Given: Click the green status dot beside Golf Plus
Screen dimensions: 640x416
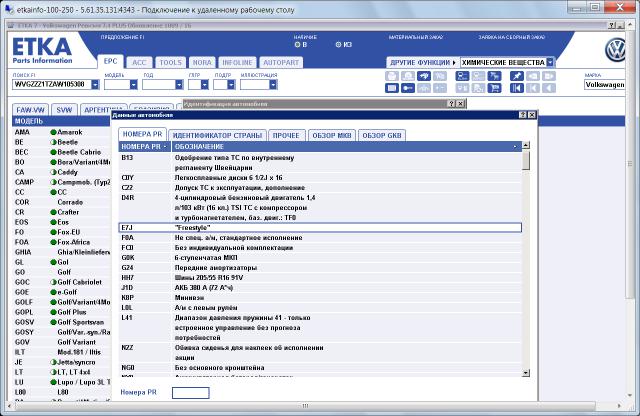Looking at the screenshot, I should [53, 312].
